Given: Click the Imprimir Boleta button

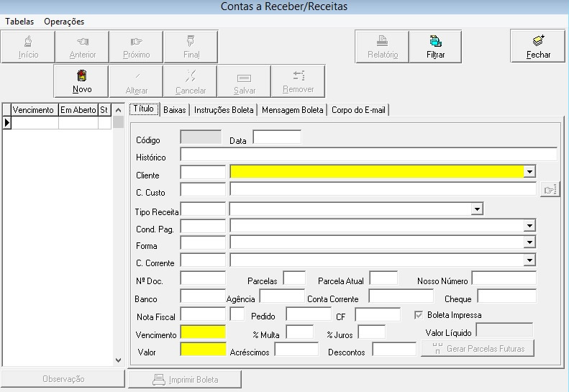Looking at the screenshot, I should 185,380.
